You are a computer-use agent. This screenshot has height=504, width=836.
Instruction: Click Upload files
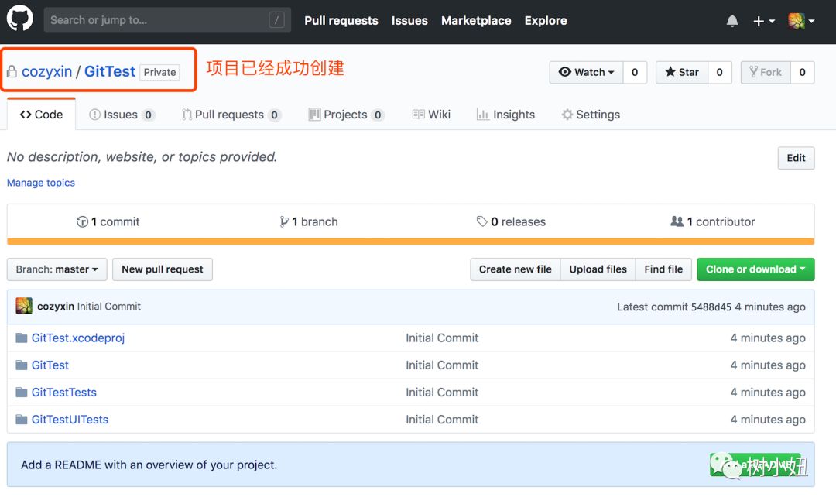pyautogui.click(x=598, y=269)
